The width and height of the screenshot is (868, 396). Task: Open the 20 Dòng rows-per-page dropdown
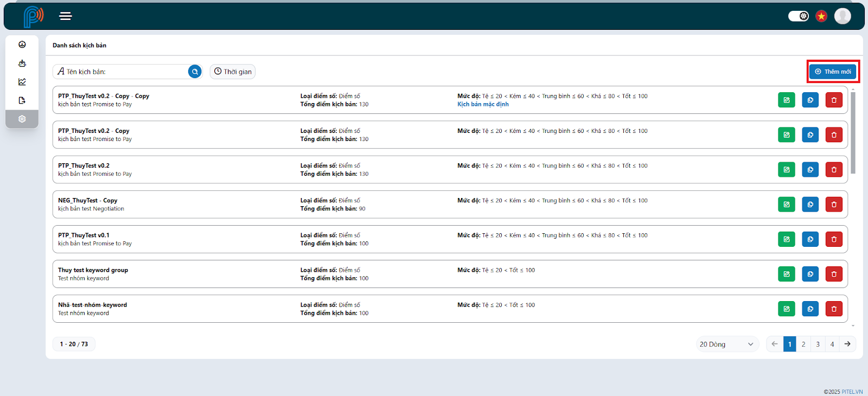(727, 344)
